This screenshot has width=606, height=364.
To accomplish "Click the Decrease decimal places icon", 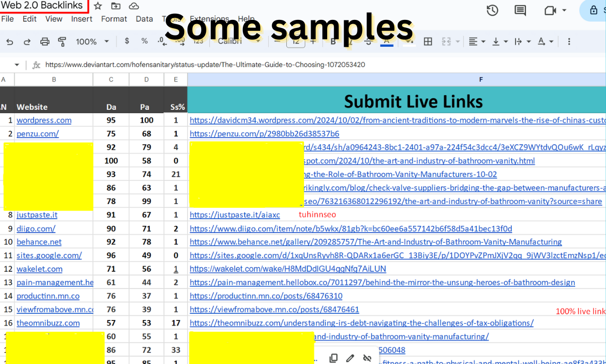I will (161, 41).
